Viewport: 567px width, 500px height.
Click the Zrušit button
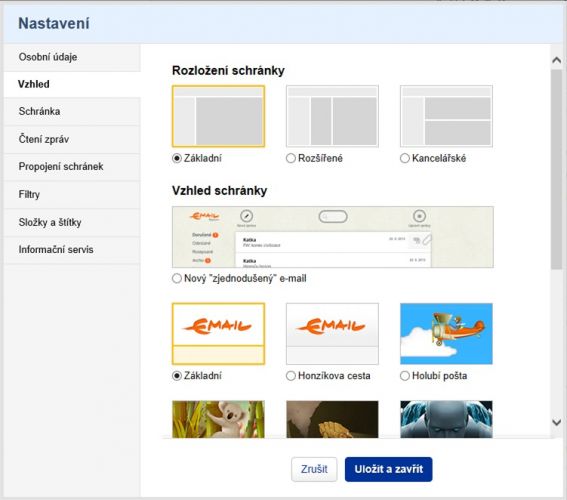[314, 469]
